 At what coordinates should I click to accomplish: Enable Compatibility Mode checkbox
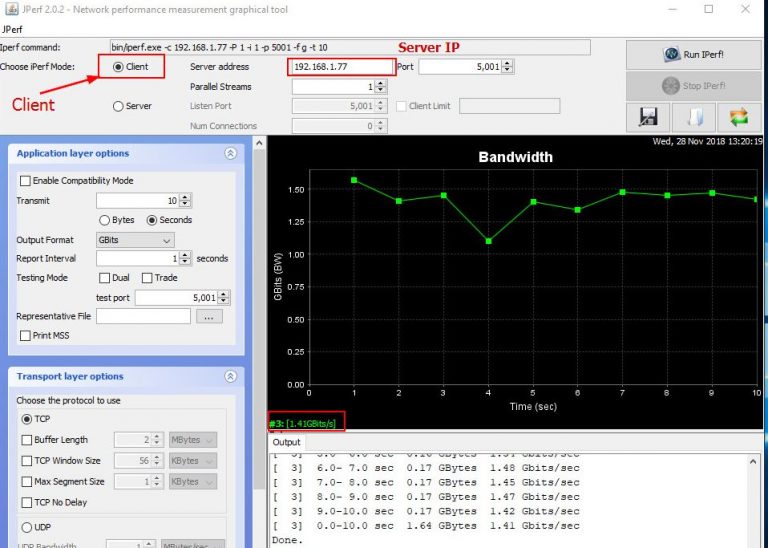point(25,181)
